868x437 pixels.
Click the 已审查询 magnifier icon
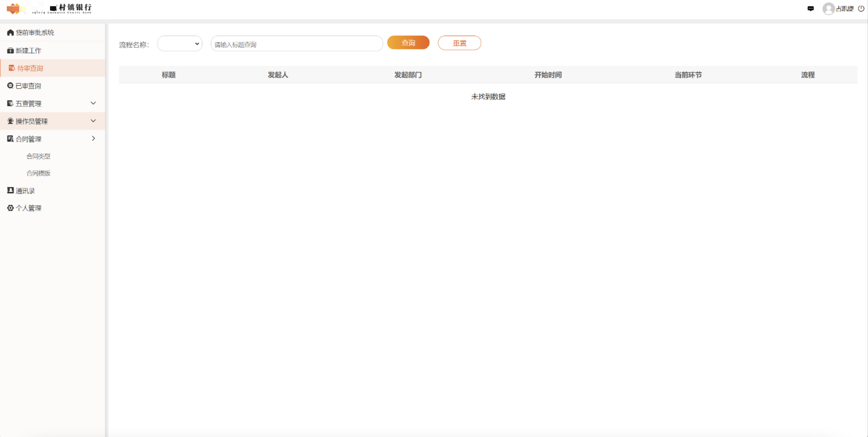coord(11,86)
